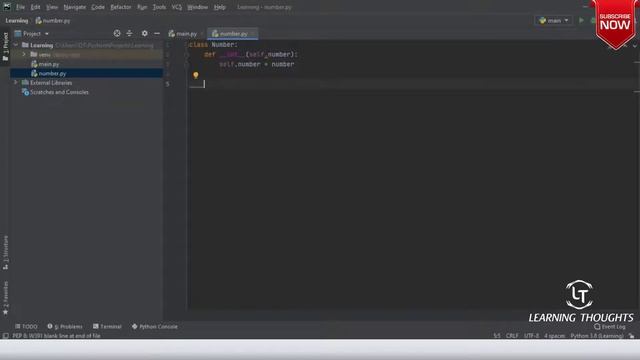Click the yellow intention lightbulb
Image resolution: width=640 pixels, height=360 pixels.
196,75
